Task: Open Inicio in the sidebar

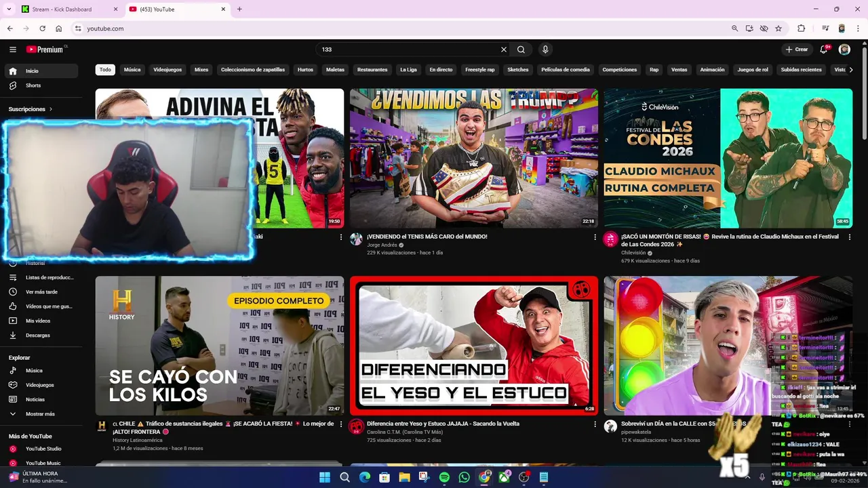Action: (x=41, y=70)
